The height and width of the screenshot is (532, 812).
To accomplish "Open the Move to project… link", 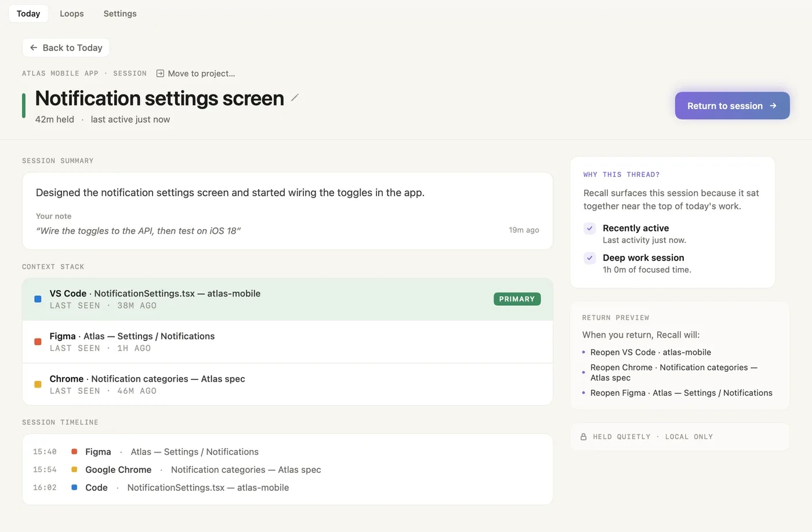I will (195, 74).
